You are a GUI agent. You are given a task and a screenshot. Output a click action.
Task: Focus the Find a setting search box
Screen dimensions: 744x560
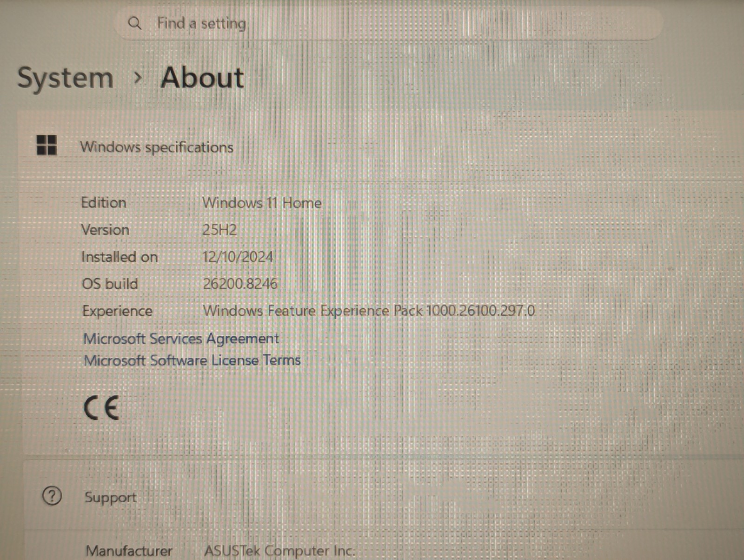388,23
